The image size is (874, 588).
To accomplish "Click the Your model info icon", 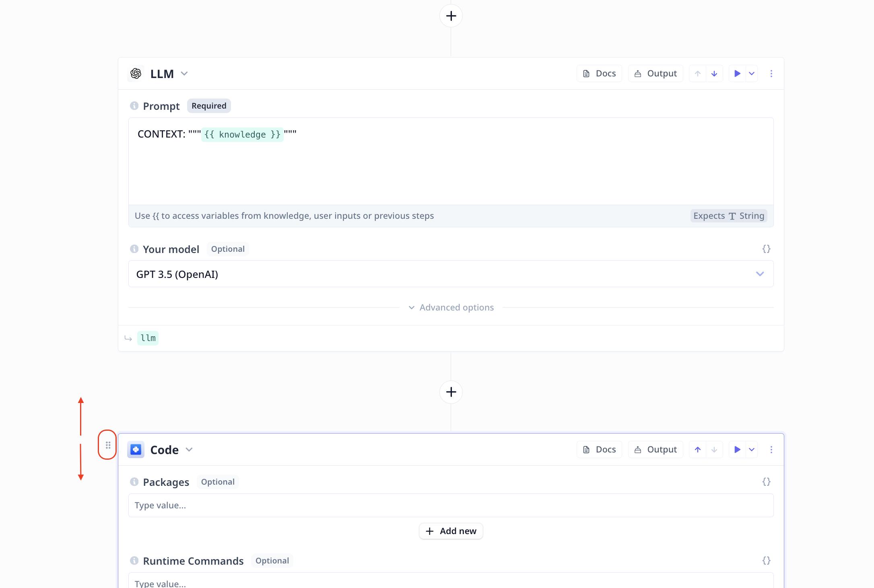I will pyautogui.click(x=134, y=249).
